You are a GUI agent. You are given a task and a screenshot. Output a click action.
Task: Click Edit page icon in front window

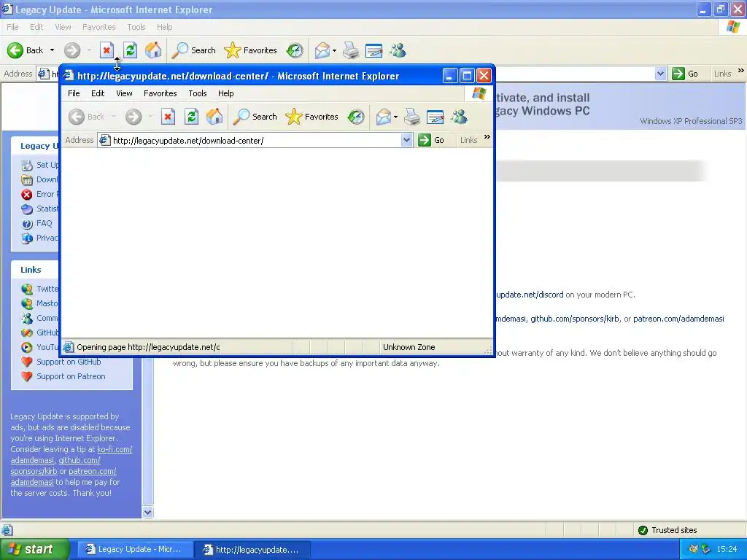pyautogui.click(x=435, y=117)
